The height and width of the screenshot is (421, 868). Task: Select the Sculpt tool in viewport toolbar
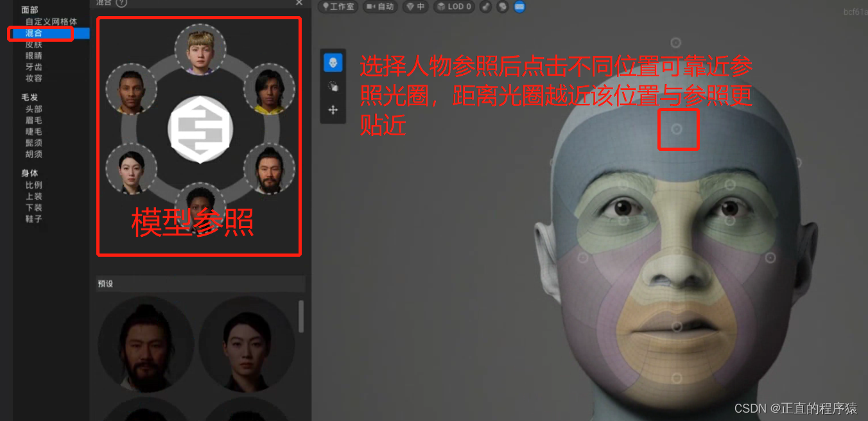point(333,86)
